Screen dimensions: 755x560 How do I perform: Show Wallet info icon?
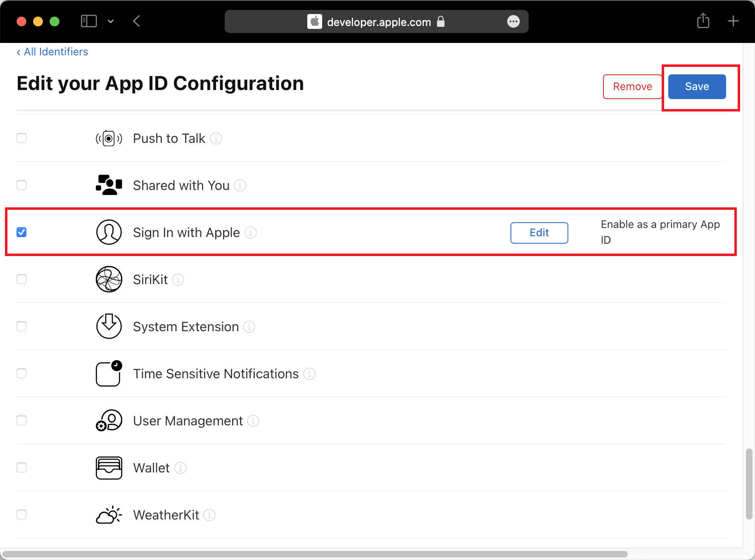coord(180,468)
